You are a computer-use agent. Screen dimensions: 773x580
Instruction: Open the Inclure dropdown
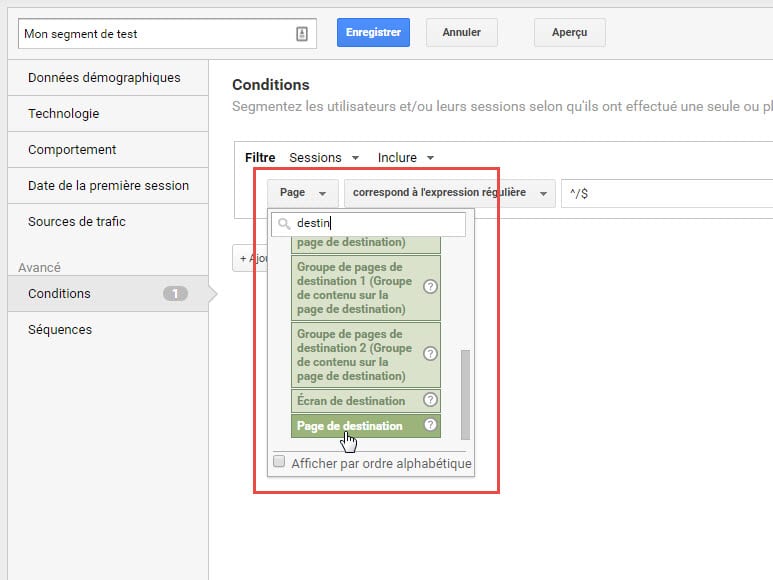point(405,157)
